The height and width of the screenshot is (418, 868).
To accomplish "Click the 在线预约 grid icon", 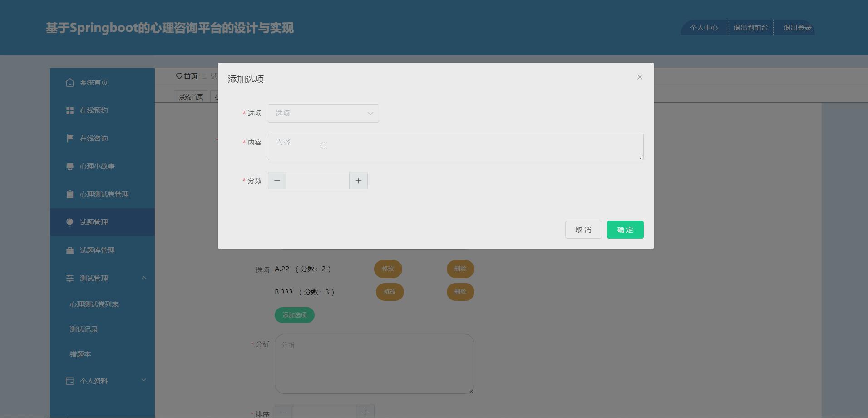I will (x=69, y=110).
